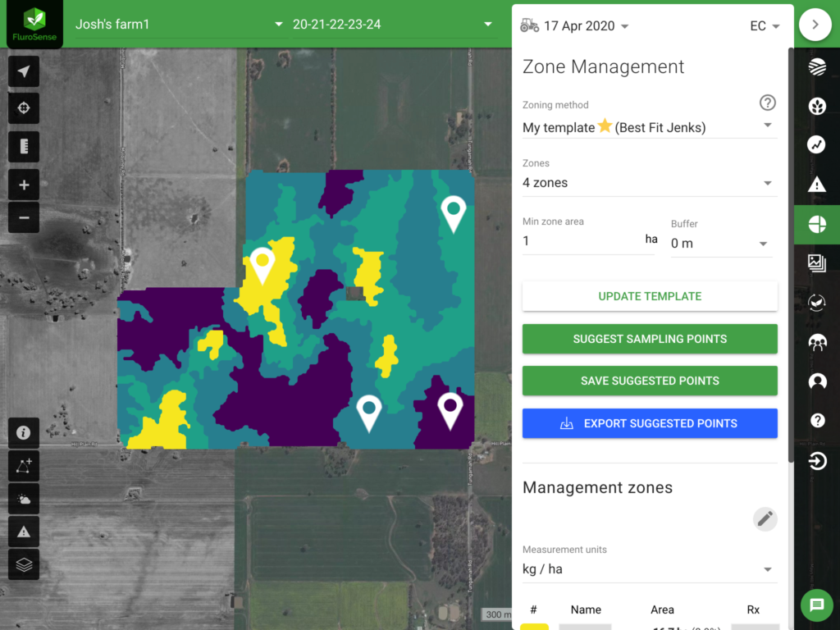Open the satellite imagery panel icon
Image resolution: width=840 pixels, height=630 pixels.
[x=817, y=263]
